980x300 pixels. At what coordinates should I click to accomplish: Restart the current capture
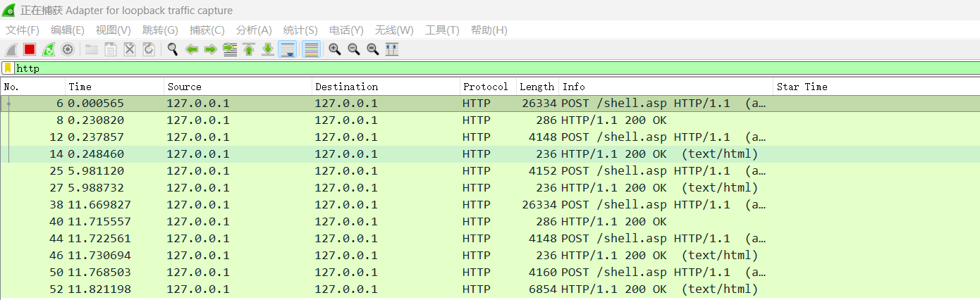[49, 49]
